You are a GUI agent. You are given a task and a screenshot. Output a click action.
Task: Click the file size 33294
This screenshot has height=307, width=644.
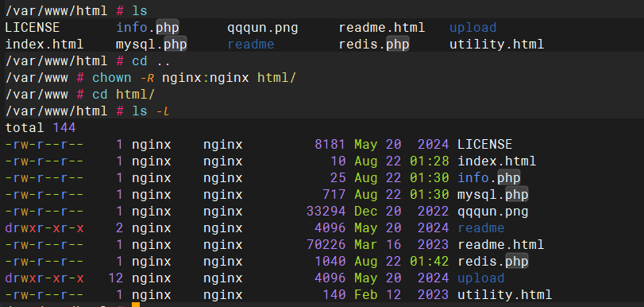point(326,212)
